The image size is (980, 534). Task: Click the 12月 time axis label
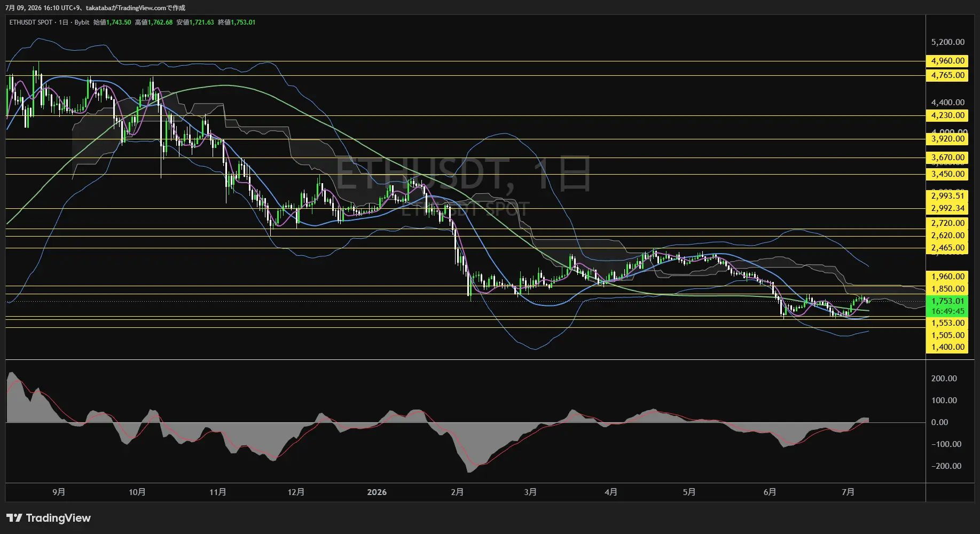pos(296,492)
